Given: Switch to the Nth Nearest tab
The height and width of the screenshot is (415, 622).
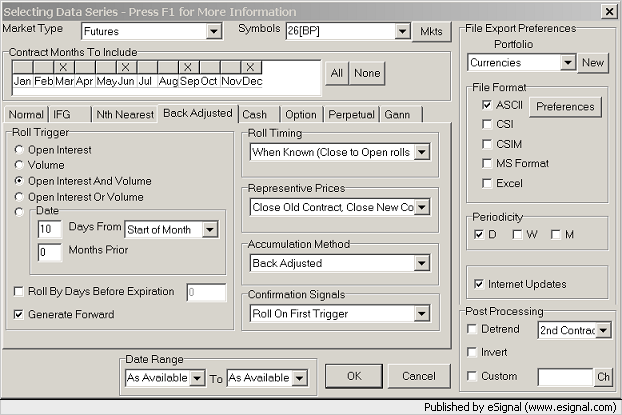Looking at the screenshot, I should [124, 114].
